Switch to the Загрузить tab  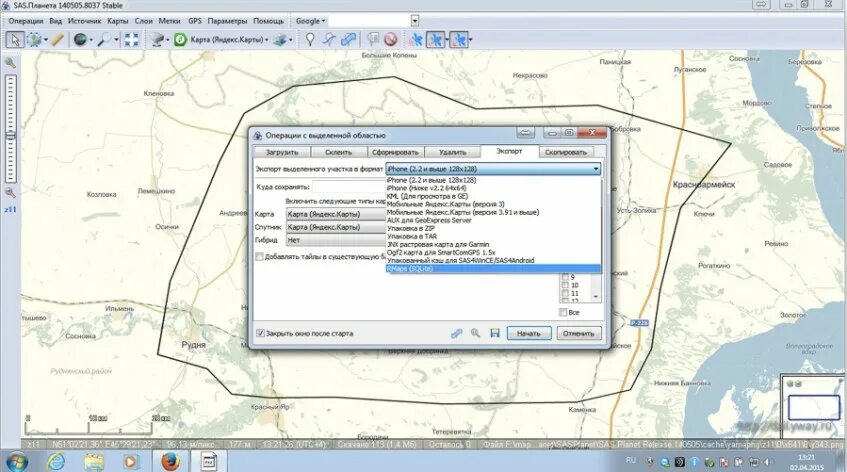click(282, 152)
